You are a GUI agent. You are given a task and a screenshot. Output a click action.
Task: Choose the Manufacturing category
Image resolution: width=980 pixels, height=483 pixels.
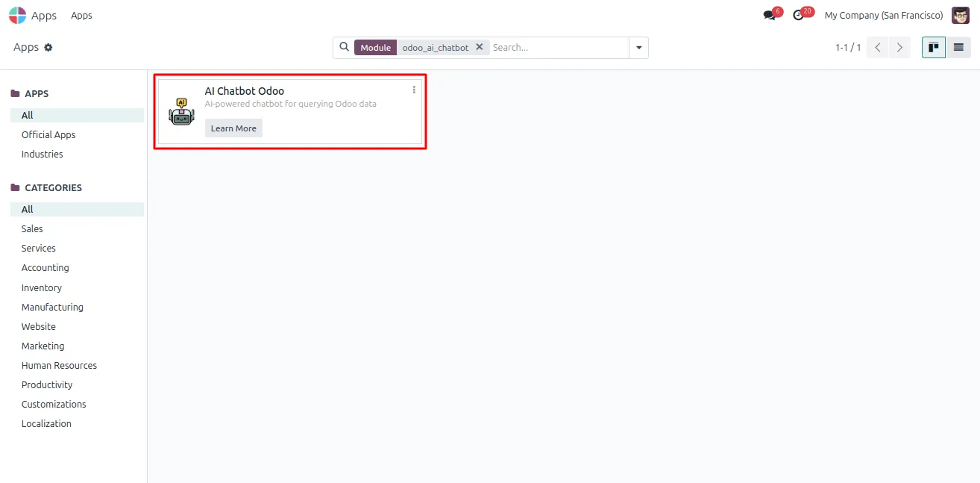click(x=52, y=308)
